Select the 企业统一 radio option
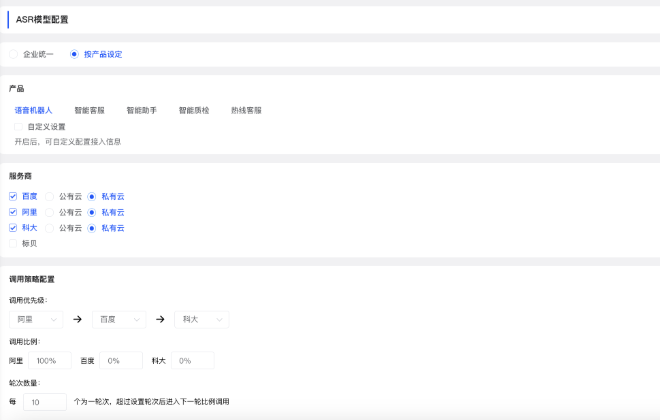This screenshot has height=420, width=660. click(x=14, y=54)
